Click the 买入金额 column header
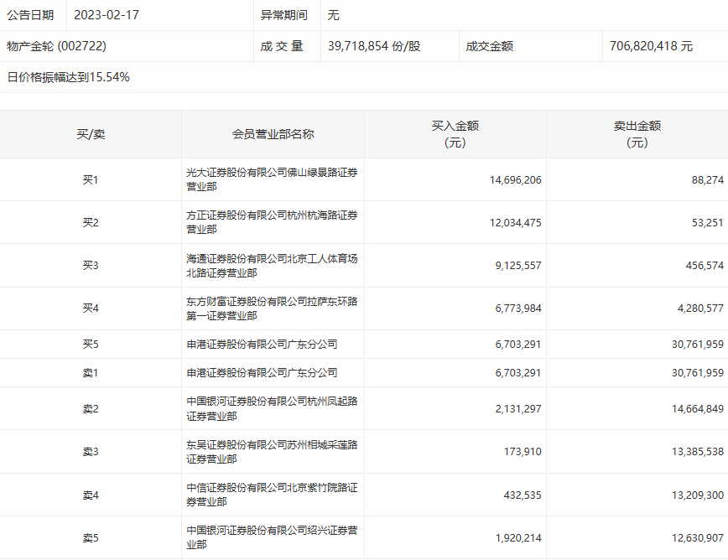728x560 pixels. 455,134
